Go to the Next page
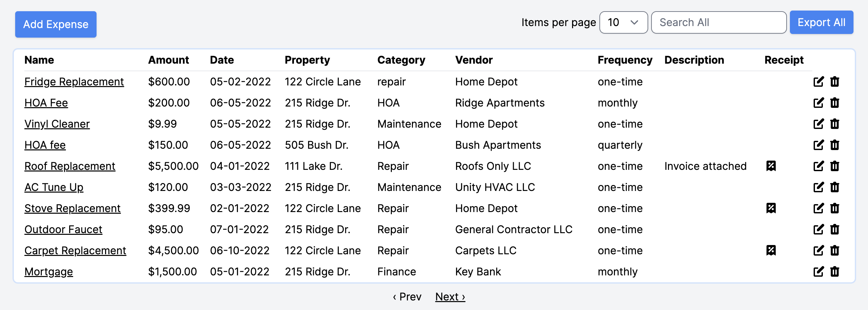 point(450,296)
